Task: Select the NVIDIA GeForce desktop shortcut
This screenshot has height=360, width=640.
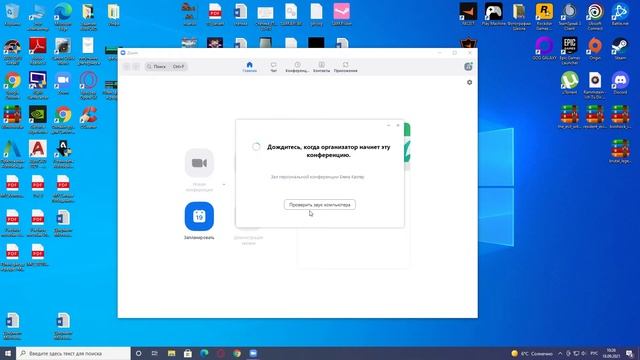Action: pyautogui.click(x=38, y=119)
